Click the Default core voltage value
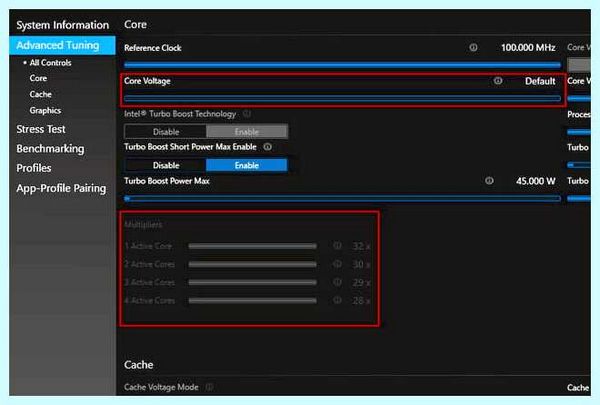The height and width of the screenshot is (405, 600). point(540,81)
